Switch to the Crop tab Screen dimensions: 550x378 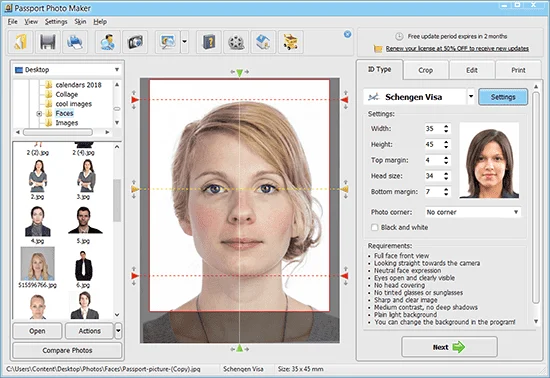click(x=425, y=70)
